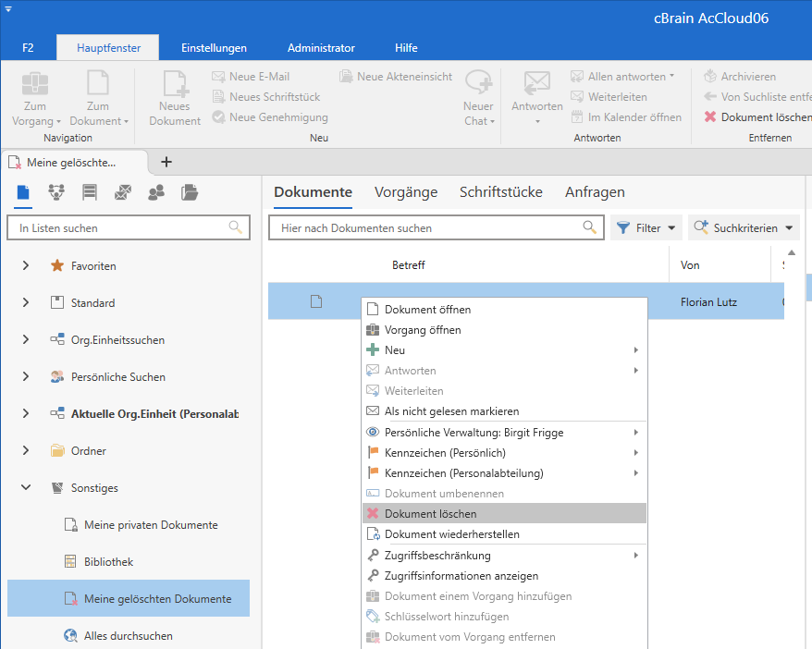Choose Dokument wiederherstellen from context menu

pyautogui.click(x=451, y=534)
